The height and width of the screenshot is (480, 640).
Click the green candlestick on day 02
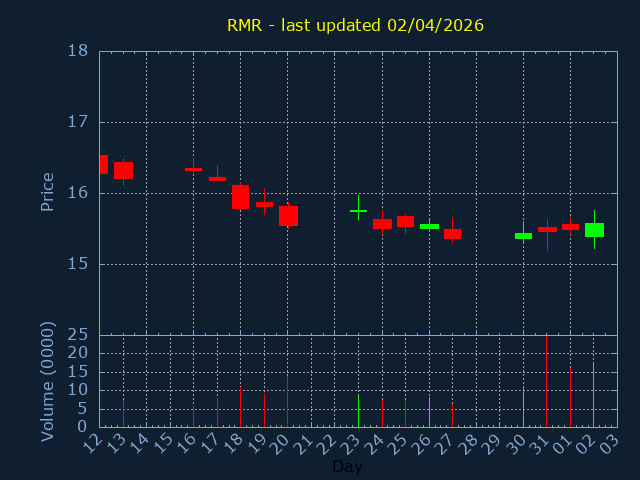tap(594, 230)
